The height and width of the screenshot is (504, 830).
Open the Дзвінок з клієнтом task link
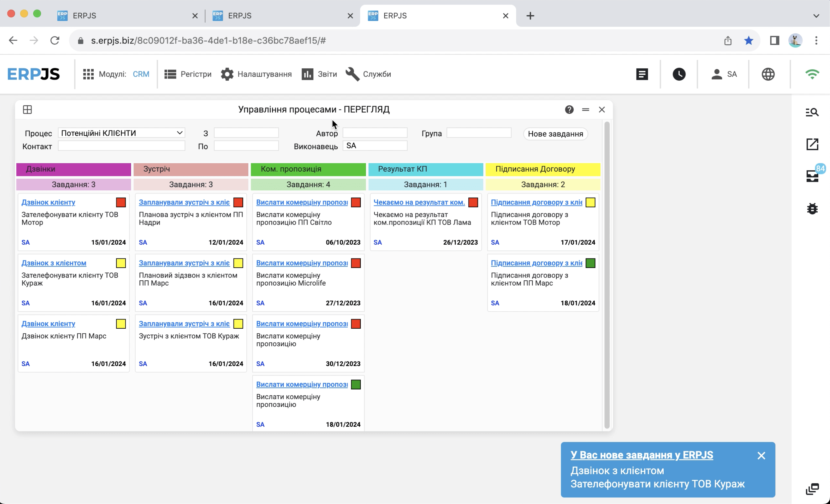coord(54,263)
